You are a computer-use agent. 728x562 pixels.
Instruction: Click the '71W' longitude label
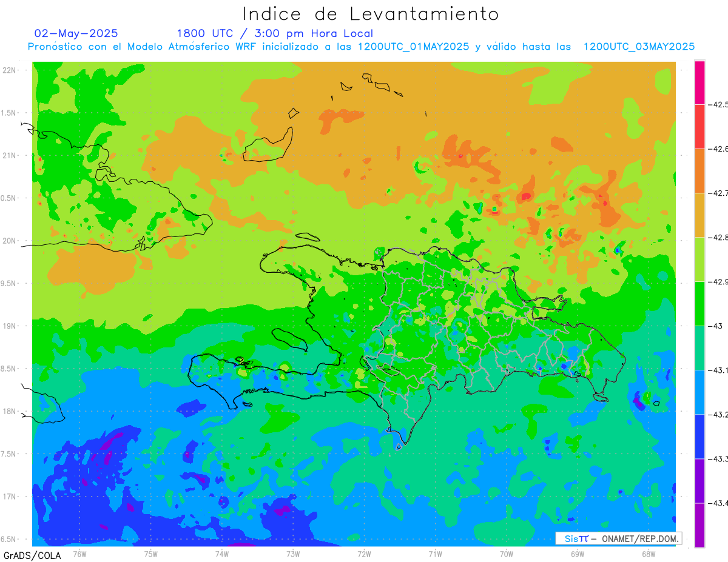click(435, 554)
